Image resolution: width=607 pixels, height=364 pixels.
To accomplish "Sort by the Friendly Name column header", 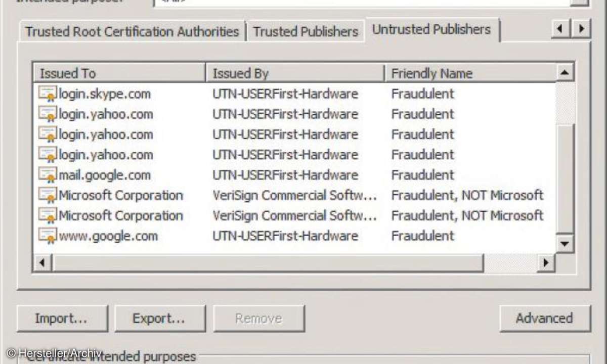I will pos(470,73).
